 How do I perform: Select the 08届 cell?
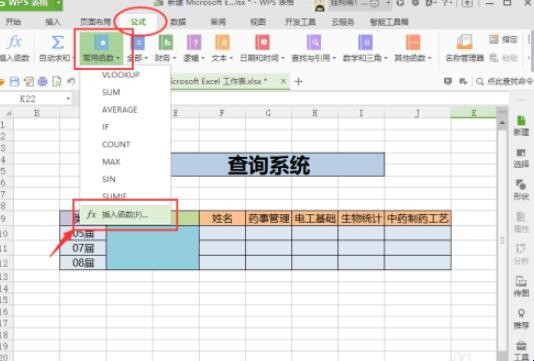click(x=83, y=263)
